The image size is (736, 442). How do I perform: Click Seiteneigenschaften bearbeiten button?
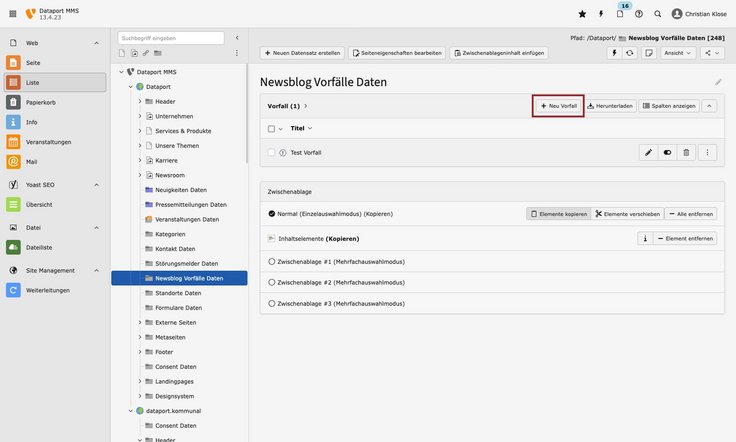tap(398, 52)
